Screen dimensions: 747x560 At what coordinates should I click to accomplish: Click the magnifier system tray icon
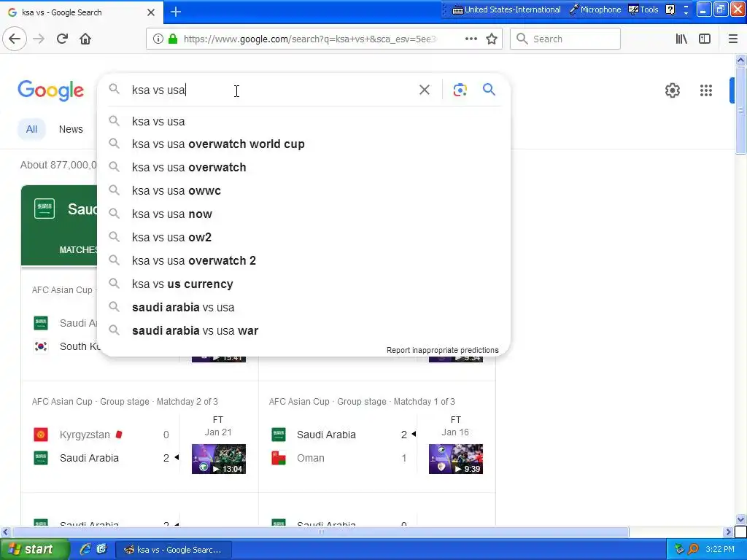click(x=693, y=550)
